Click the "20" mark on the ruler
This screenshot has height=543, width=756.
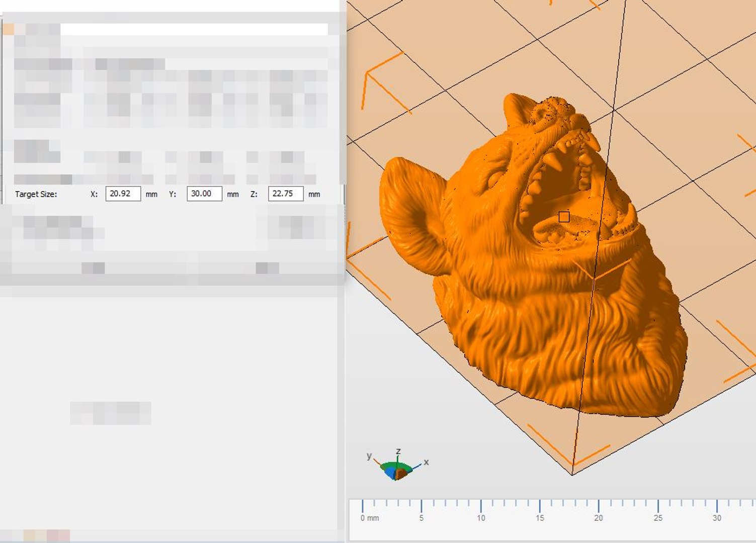[x=599, y=518]
